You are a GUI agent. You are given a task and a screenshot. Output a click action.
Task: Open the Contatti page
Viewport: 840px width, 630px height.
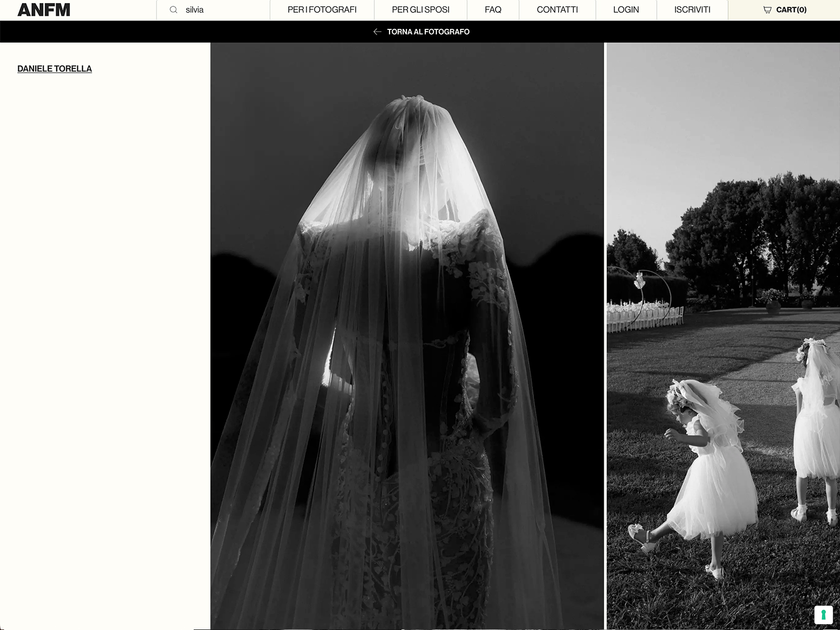pyautogui.click(x=557, y=10)
